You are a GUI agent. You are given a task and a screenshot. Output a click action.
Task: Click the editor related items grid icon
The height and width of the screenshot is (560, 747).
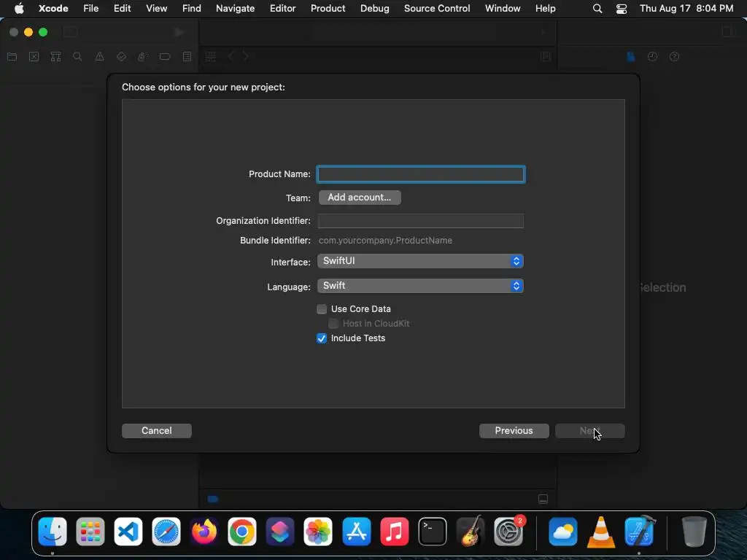pyautogui.click(x=211, y=57)
